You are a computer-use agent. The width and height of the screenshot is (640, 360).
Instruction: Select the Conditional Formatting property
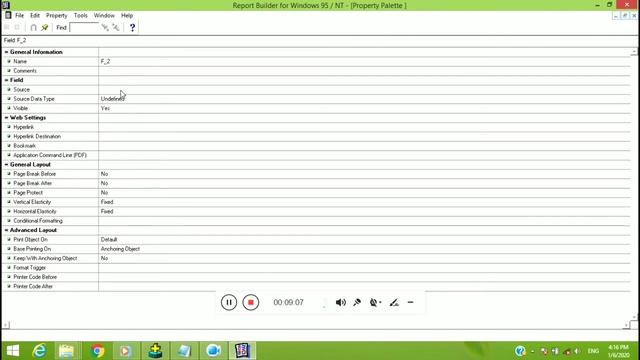[316, 221]
